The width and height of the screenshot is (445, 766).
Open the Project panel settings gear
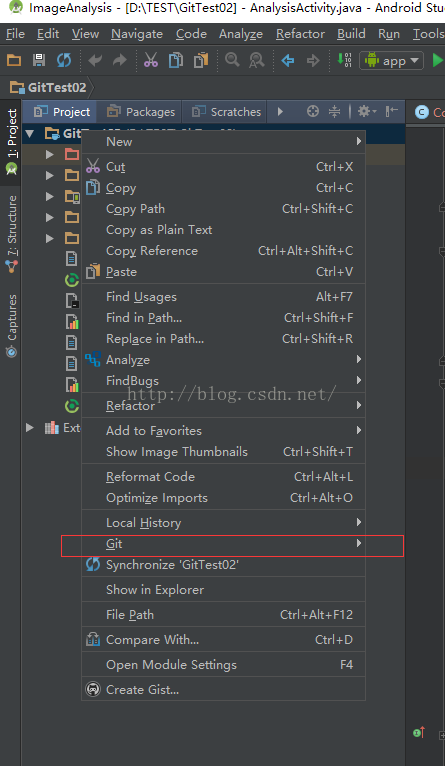(367, 111)
